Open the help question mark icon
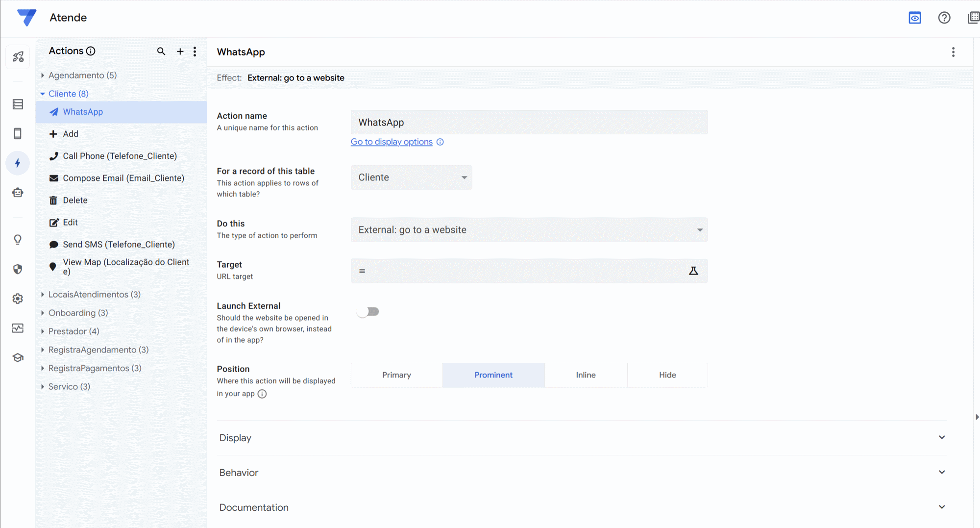 coord(944,18)
